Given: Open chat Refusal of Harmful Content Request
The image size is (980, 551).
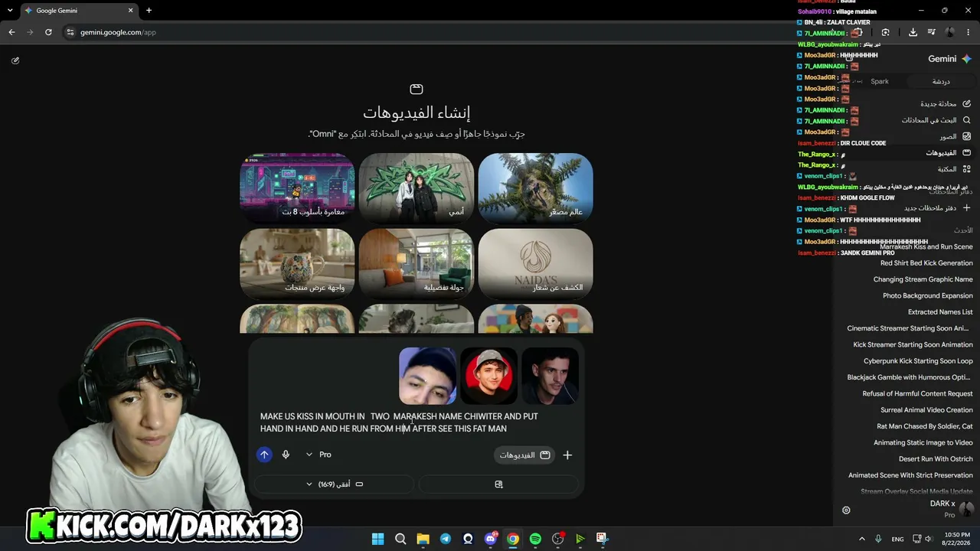Looking at the screenshot, I should click(x=917, y=393).
